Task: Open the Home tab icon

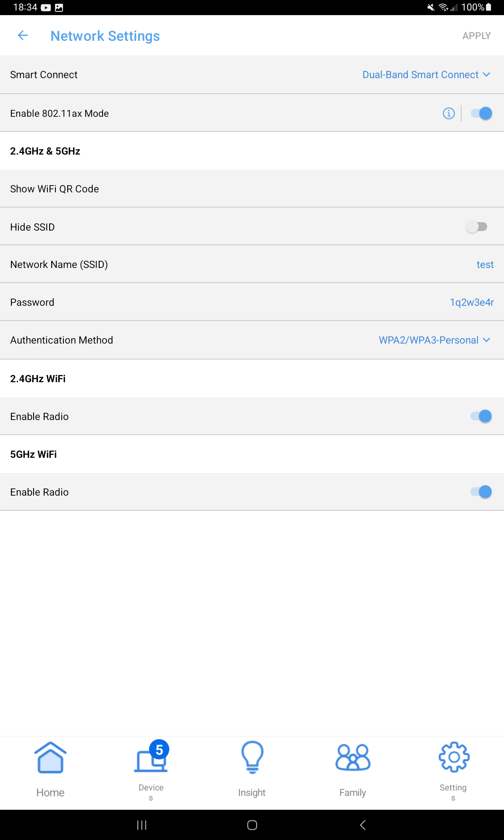Action: pyautogui.click(x=50, y=758)
